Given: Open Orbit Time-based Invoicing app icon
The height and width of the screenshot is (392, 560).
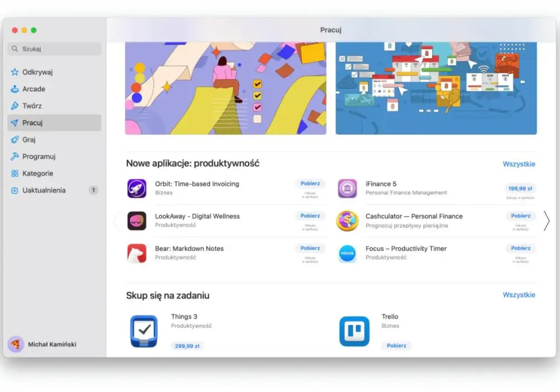Looking at the screenshot, I should 137,188.
